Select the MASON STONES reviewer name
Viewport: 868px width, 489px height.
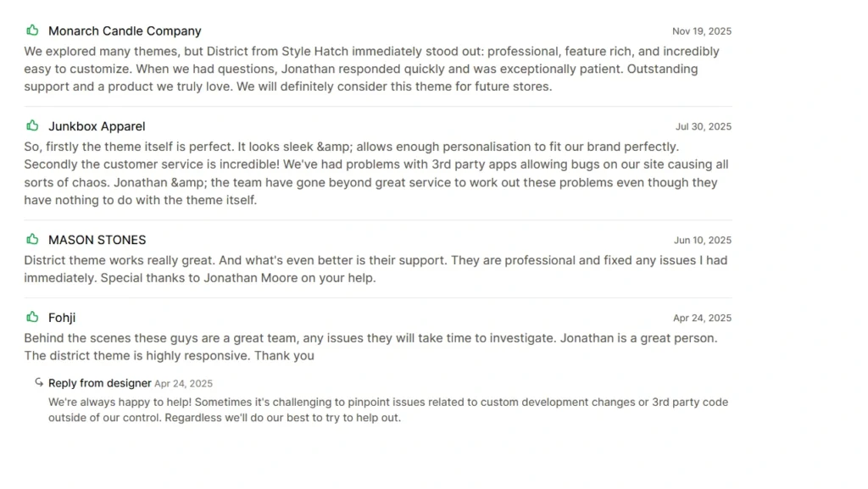coord(97,240)
